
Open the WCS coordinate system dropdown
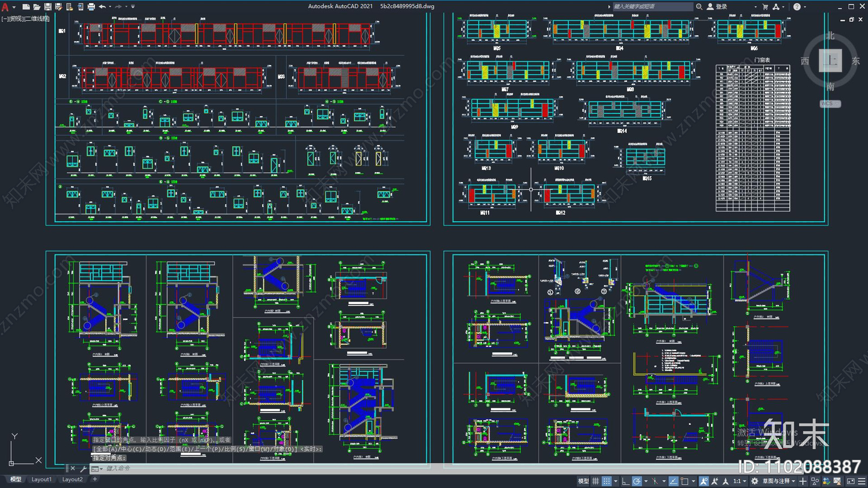(830, 104)
